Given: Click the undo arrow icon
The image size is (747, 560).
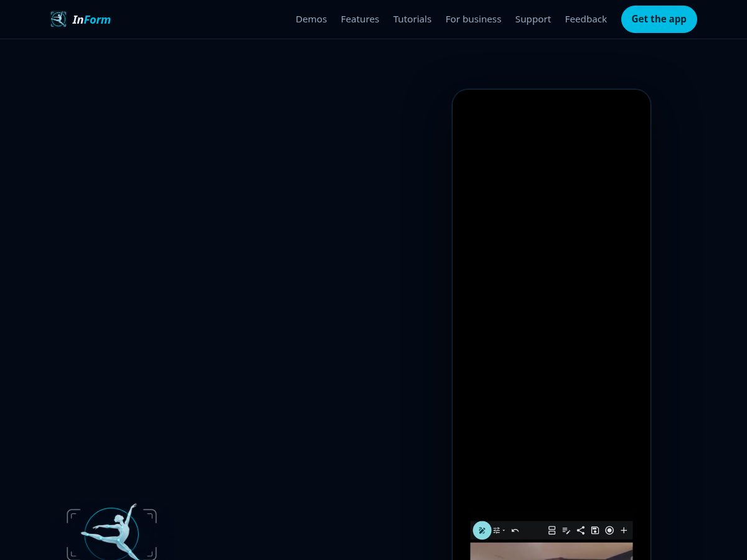Looking at the screenshot, I should click(x=515, y=530).
